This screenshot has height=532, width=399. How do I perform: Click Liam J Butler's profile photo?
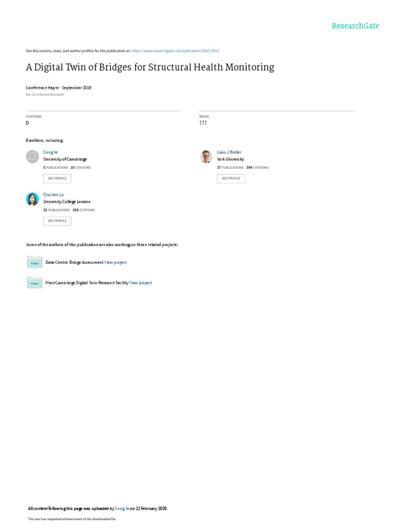[x=206, y=156]
